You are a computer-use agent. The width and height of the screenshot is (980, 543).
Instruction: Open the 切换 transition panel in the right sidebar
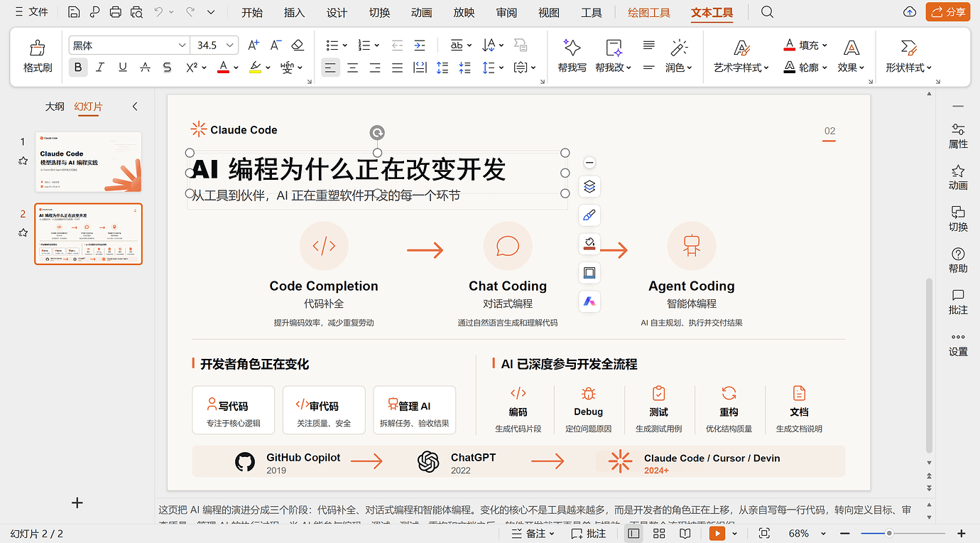tap(958, 219)
